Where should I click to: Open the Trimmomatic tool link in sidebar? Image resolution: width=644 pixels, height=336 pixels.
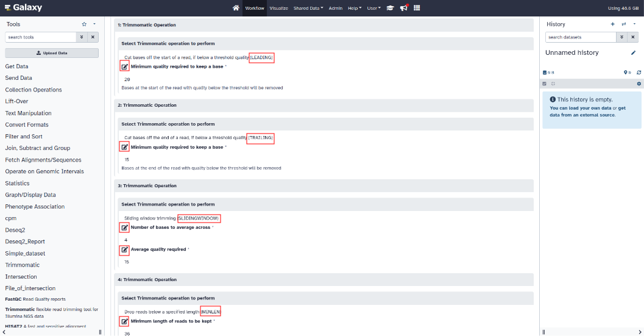[x=23, y=265]
